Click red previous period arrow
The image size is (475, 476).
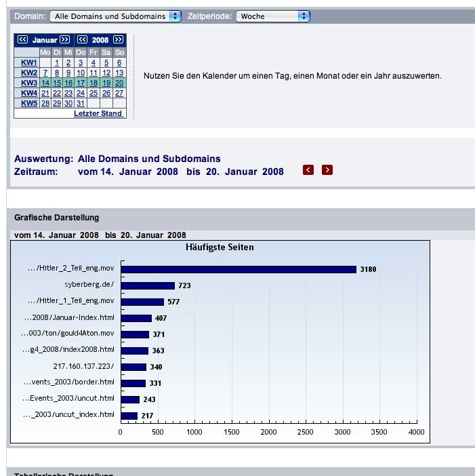308,170
